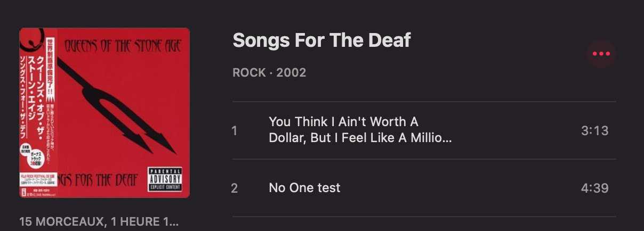This screenshot has width=644, height=231.
Task: Open the red three-dots more options menu
Action: point(601,54)
